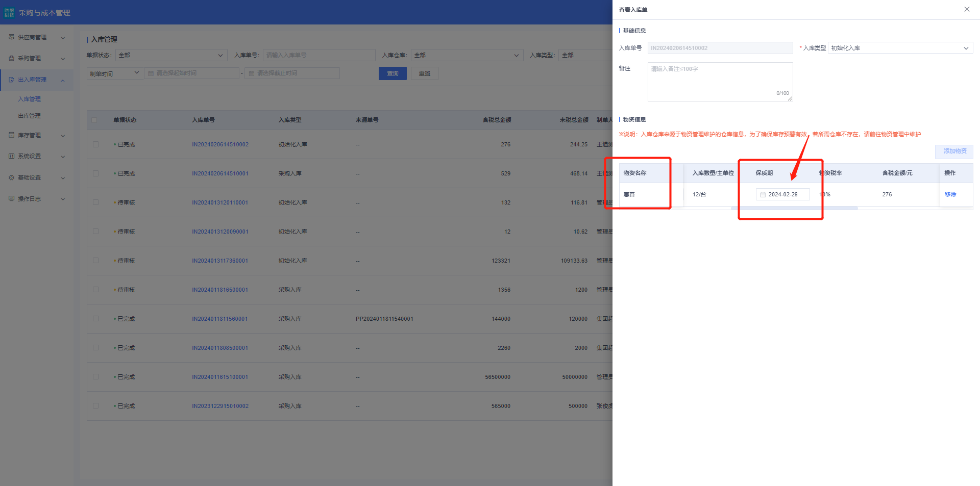Open order link IN2024013117360001
This screenshot has height=486, width=980.
tap(220, 261)
